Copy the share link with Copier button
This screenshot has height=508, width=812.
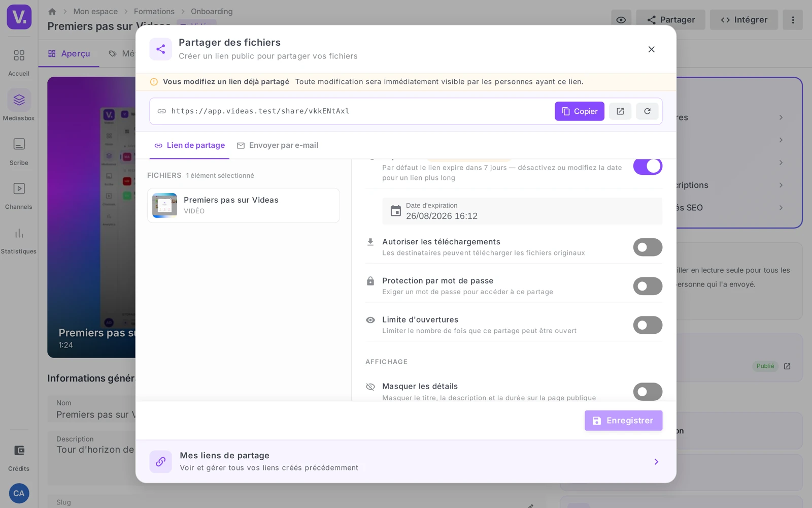[x=579, y=111]
